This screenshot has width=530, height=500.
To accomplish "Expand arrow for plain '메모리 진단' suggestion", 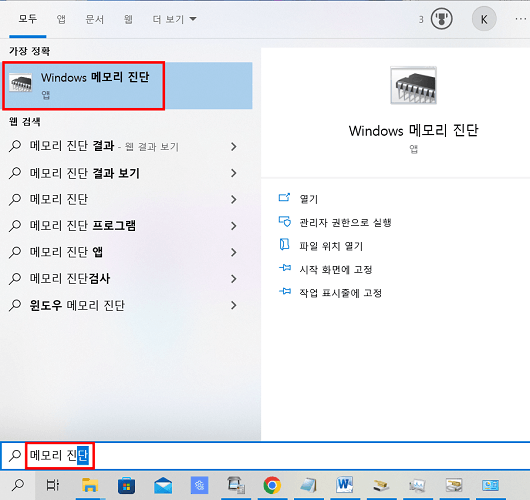I will click(234, 199).
